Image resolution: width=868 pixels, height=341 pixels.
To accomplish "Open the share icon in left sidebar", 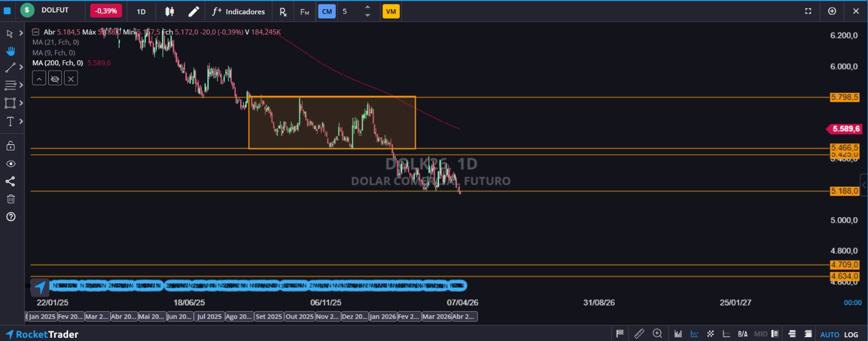I will coord(10,181).
